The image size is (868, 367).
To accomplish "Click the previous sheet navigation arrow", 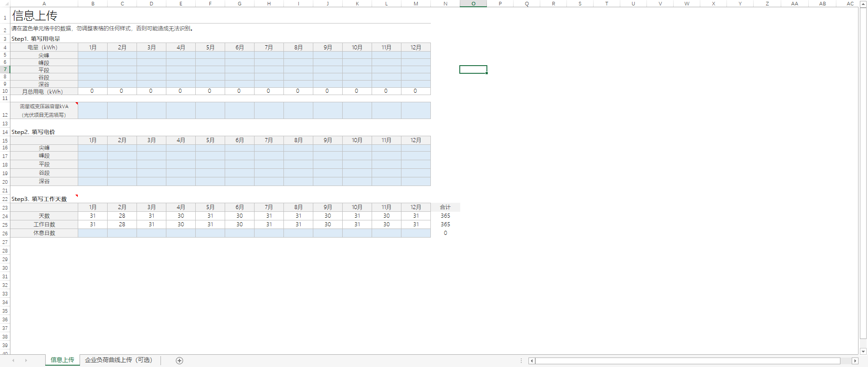I will click(13, 361).
